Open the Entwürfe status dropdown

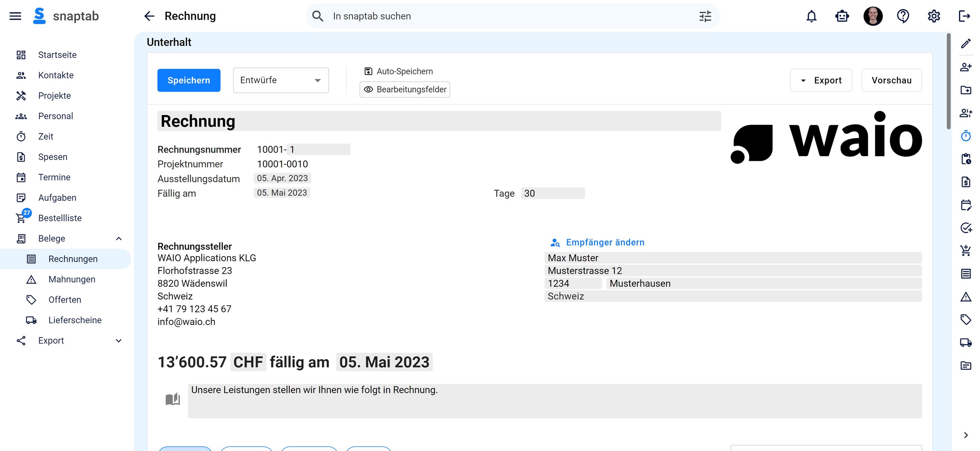coord(281,80)
